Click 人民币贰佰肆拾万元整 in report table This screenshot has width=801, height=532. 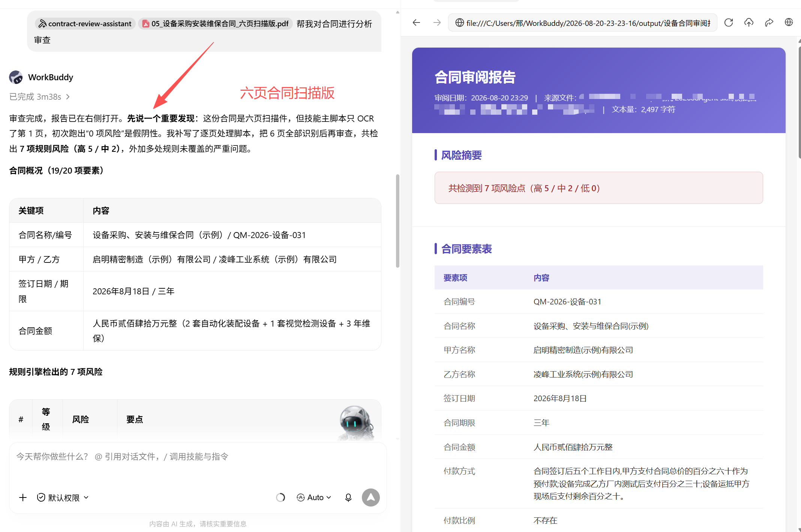573,447
